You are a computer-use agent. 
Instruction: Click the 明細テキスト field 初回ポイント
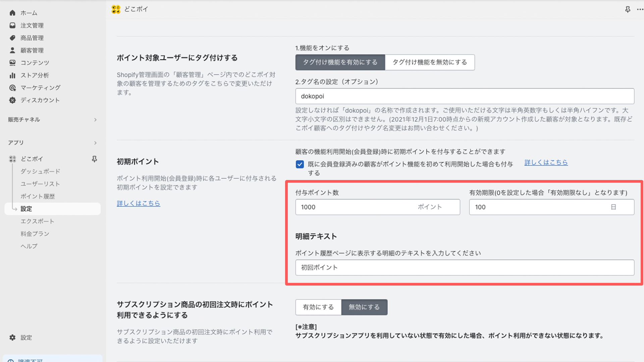click(465, 267)
